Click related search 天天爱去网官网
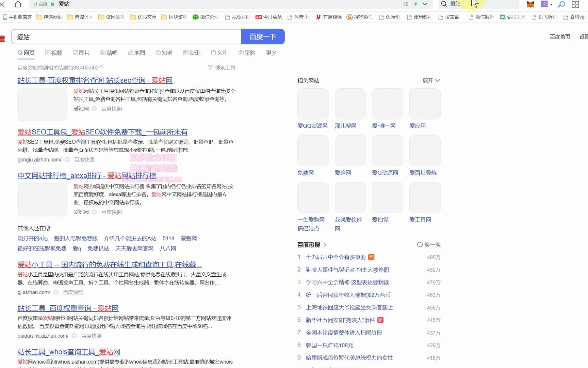Viewport: 588px width, 368px height. (x=134, y=249)
